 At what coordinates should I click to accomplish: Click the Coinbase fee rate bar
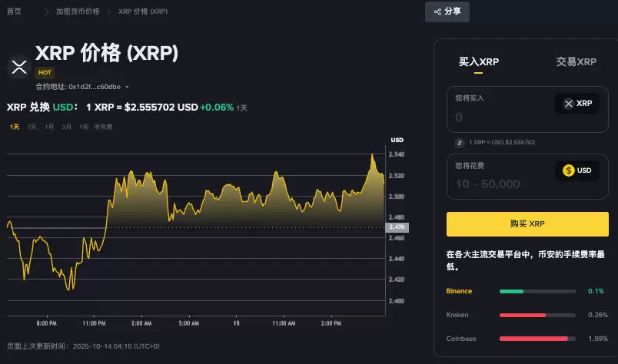point(537,339)
